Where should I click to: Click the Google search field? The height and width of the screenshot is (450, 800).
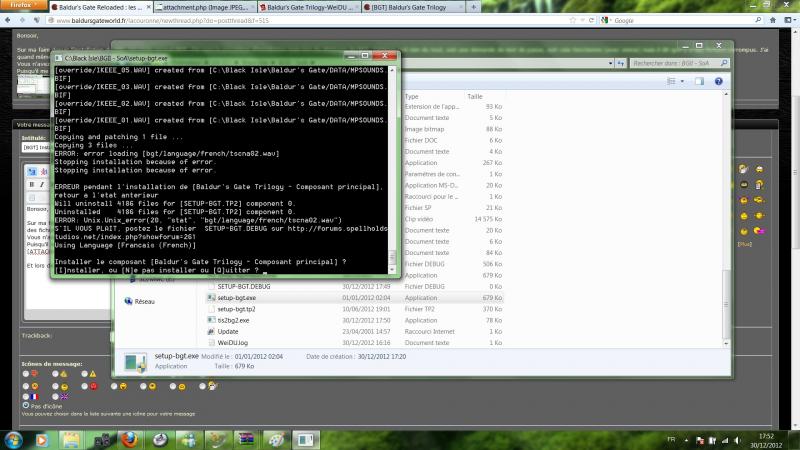tap(683, 20)
